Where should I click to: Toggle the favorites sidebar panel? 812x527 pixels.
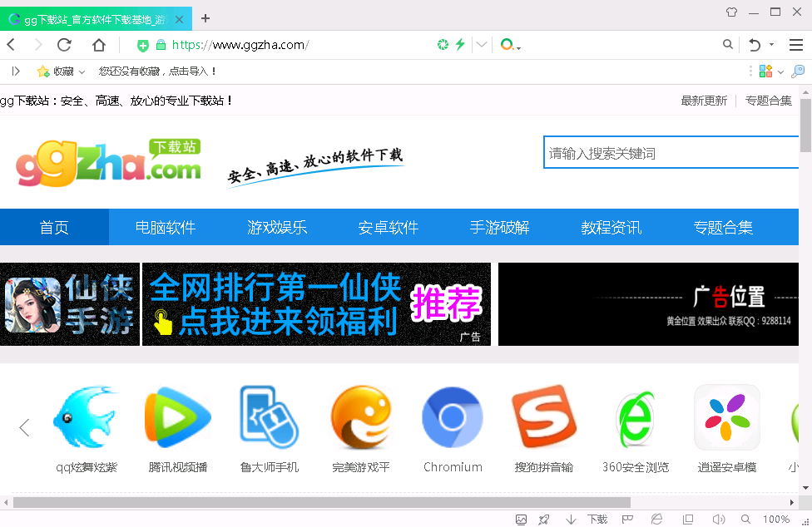(x=16, y=71)
